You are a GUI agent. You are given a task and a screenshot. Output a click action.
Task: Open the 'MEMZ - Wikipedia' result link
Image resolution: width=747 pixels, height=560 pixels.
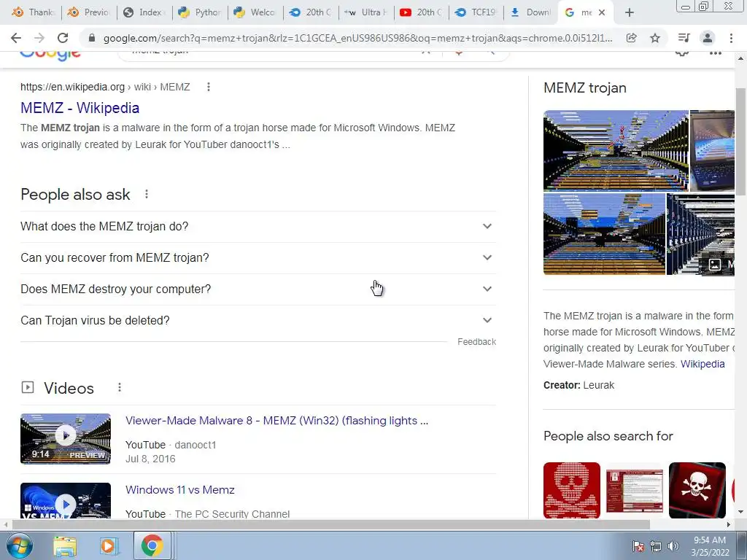click(80, 108)
